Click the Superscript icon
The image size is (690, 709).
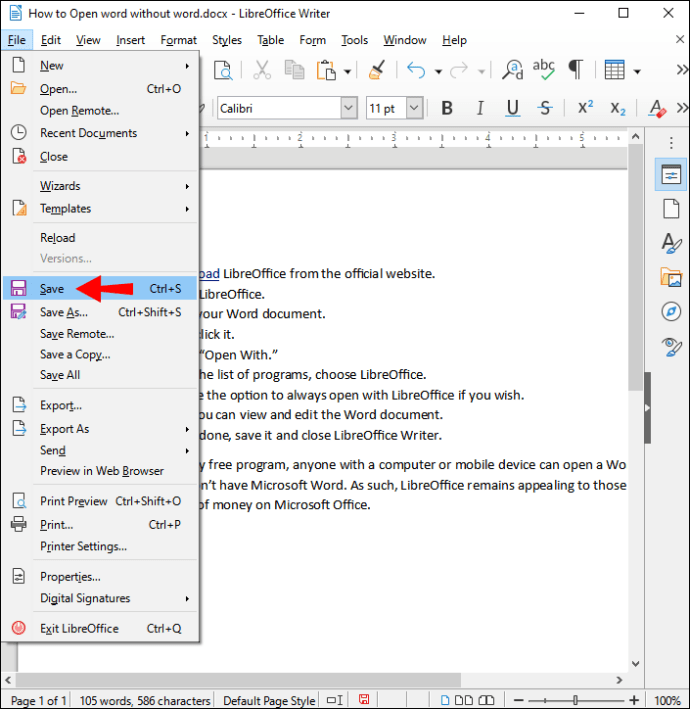[x=586, y=108]
